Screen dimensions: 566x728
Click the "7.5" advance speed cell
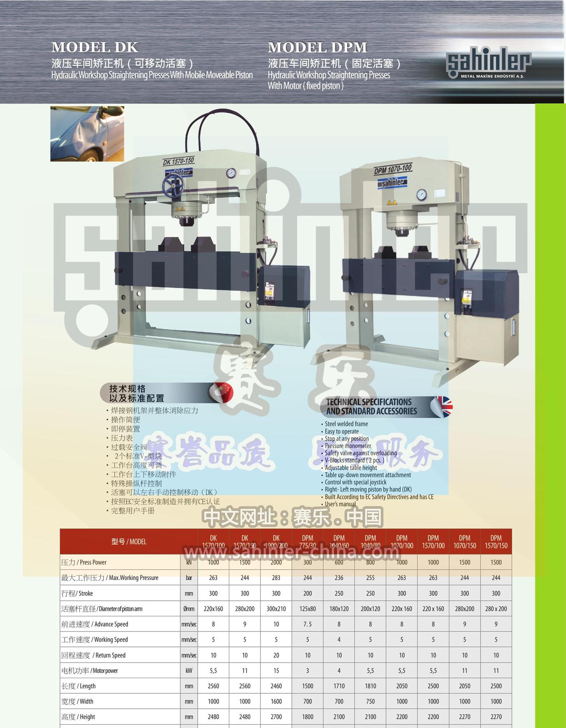(307, 624)
